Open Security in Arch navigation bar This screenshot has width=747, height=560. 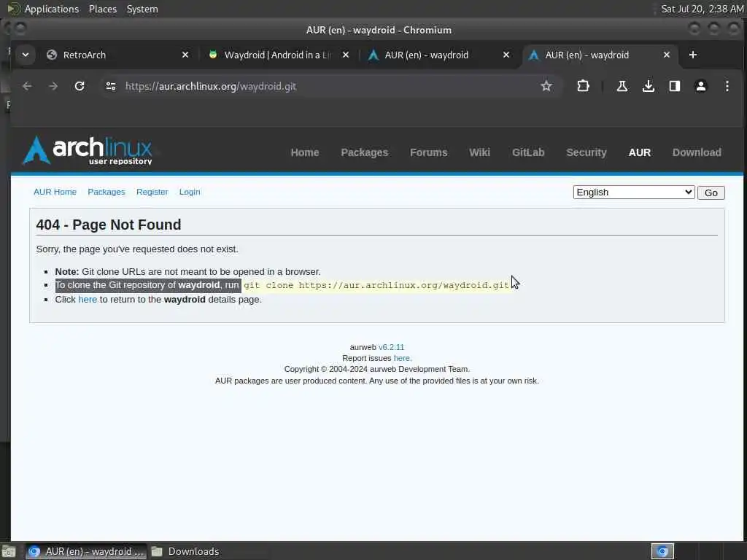(586, 152)
